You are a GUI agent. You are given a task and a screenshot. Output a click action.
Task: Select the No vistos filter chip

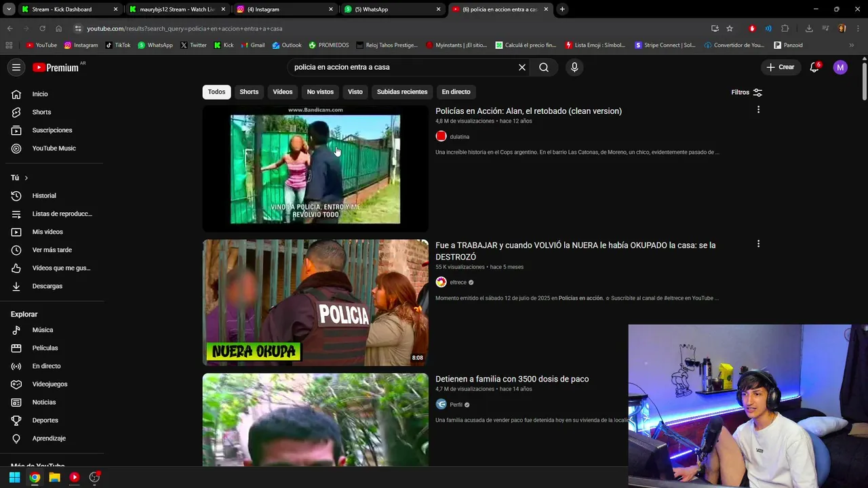[x=320, y=91]
